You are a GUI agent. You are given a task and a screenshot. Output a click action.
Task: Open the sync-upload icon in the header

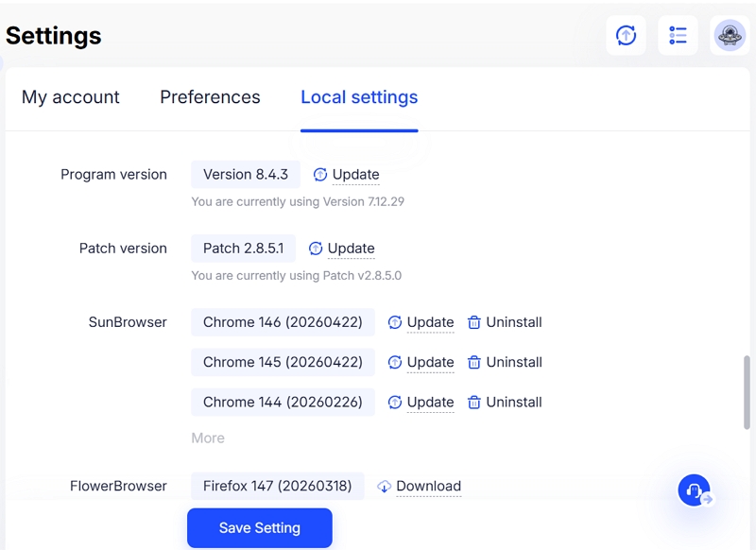[x=626, y=35]
